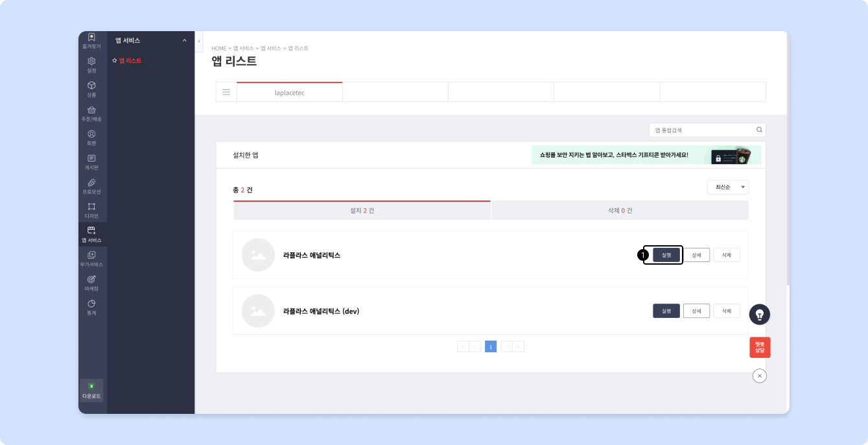Open the 회원 (Members) icon
This screenshot has height=445, width=868.
click(91, 134)
